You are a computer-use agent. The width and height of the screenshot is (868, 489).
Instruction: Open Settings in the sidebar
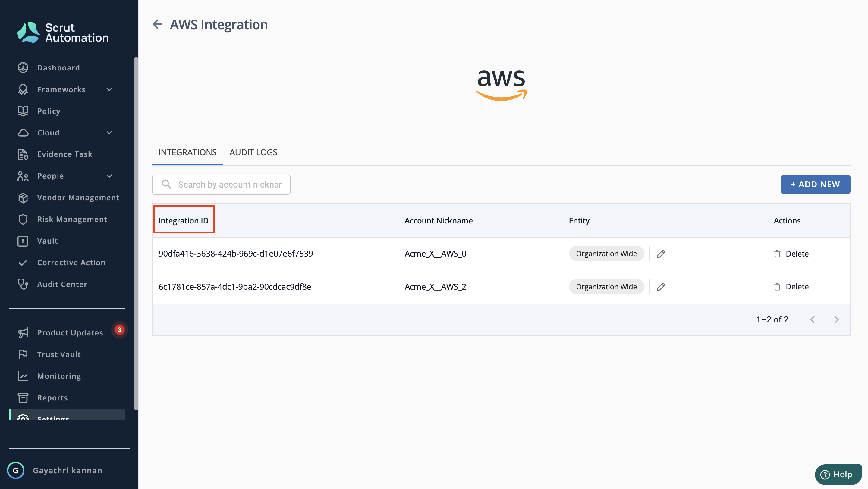pos(67,414)
